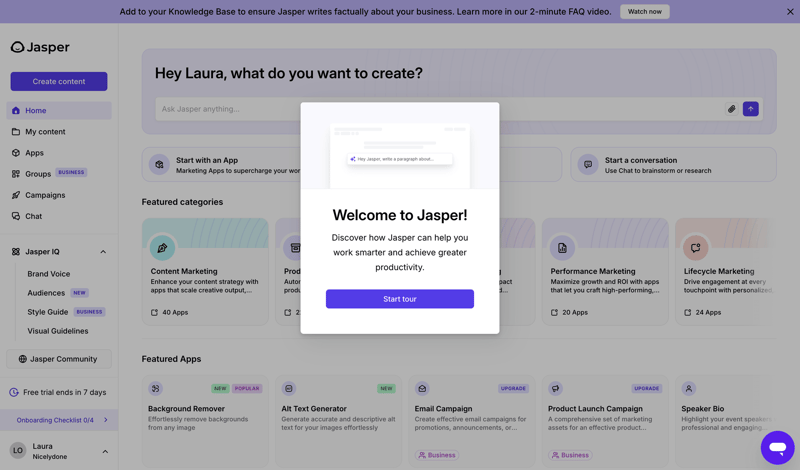800x470 pixels.
Task: Click the Campaigns rocket icon
Action: click(x=16, y=195)
